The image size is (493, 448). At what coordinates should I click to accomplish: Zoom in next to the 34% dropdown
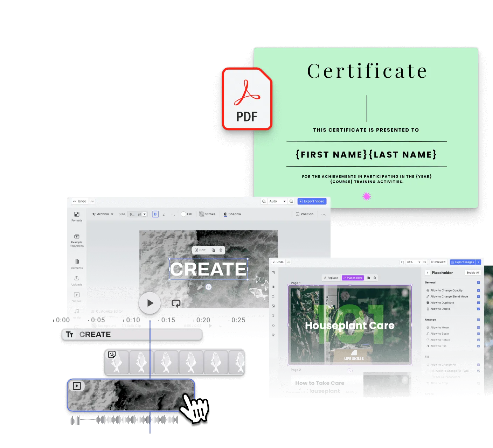pyautogui.click(x=425, y=262)
